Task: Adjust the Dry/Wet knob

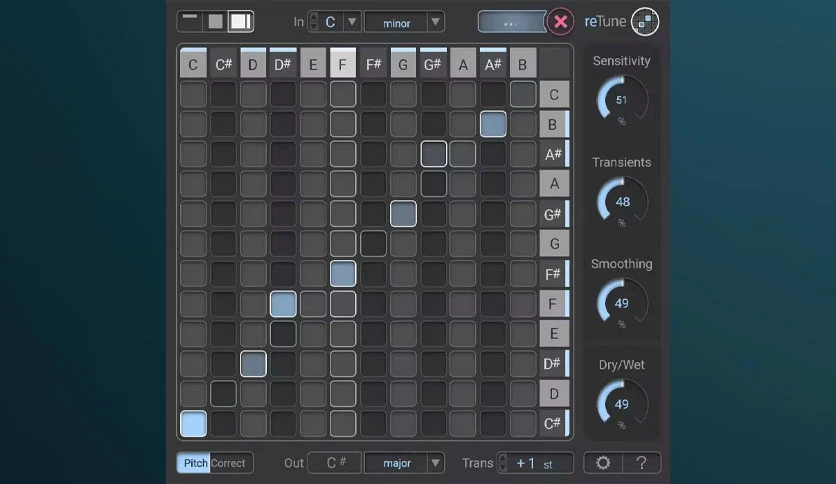Action: 622,404
